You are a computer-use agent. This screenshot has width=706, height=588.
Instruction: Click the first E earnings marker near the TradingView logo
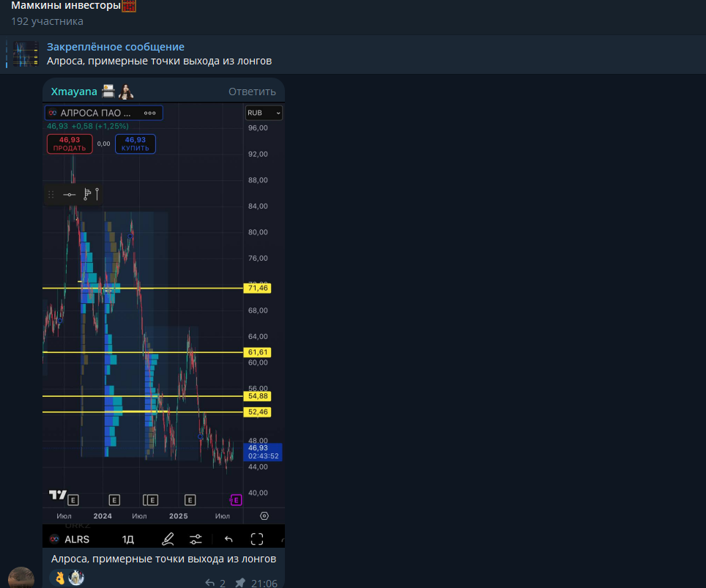73,500
